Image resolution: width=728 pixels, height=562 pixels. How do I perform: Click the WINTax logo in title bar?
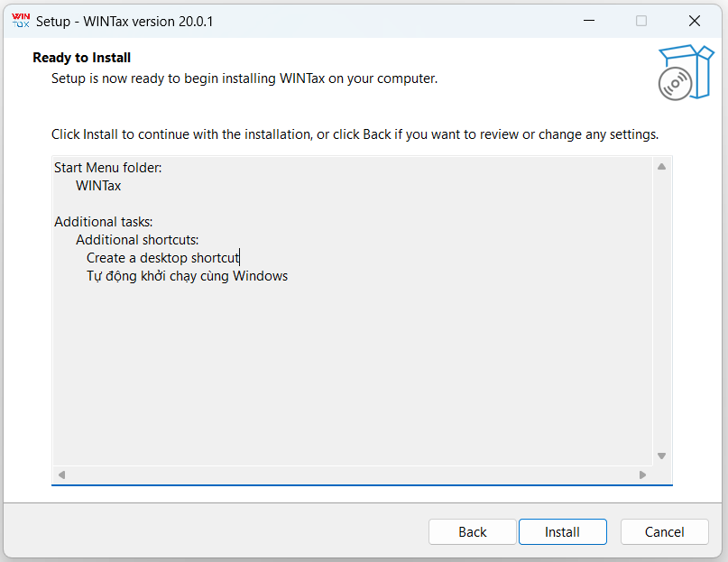21,21
